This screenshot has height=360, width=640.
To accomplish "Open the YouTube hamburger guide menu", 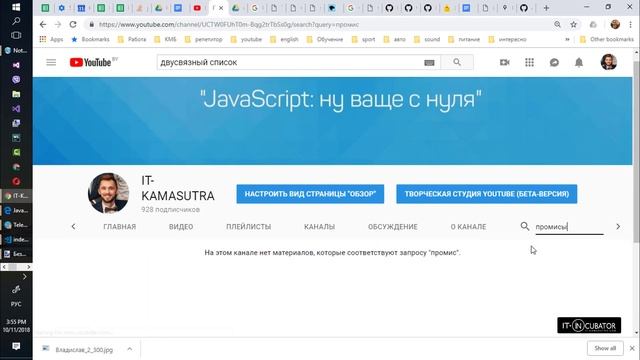I will [x=51, y=62].
